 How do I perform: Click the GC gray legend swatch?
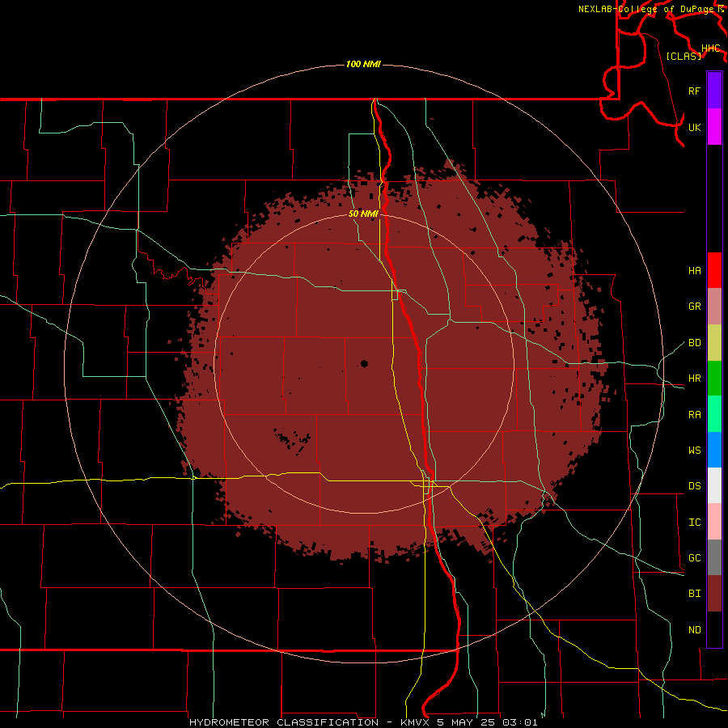714,557
